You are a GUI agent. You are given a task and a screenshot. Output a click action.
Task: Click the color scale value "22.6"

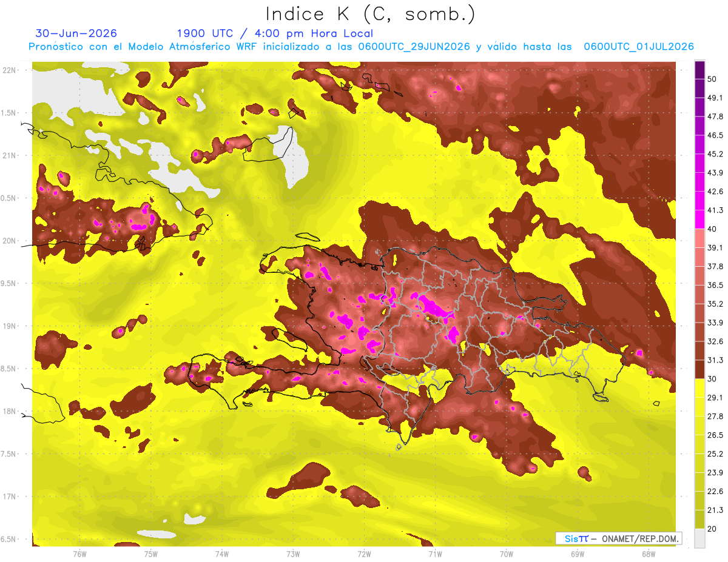(x=715, y=492)
